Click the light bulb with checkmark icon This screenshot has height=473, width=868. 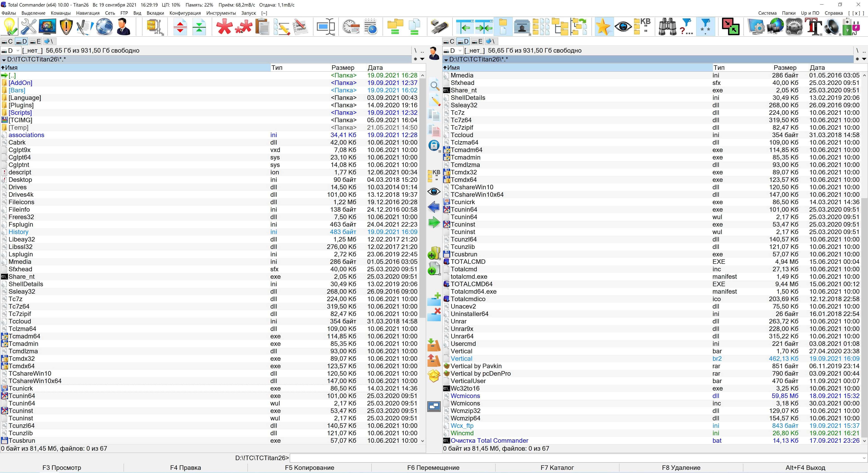pyautogui.click(x=9, y=27)
